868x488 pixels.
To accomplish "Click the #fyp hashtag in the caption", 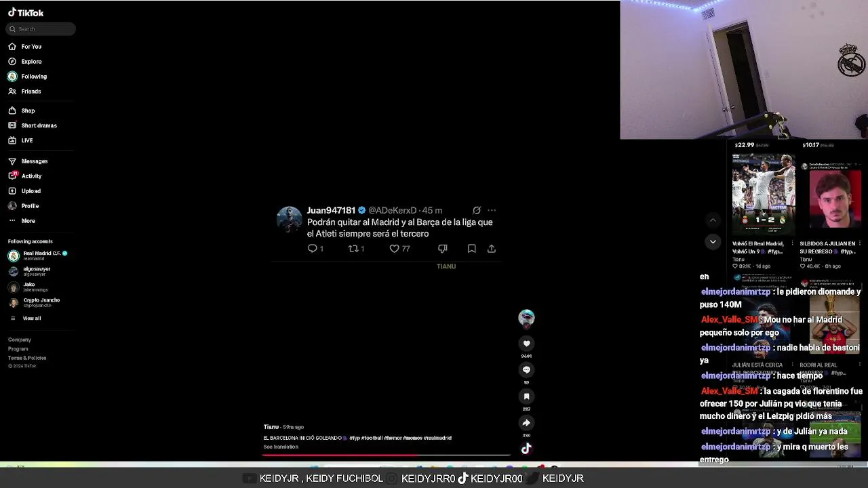I will pyautogui.click(x=355, y=439).
